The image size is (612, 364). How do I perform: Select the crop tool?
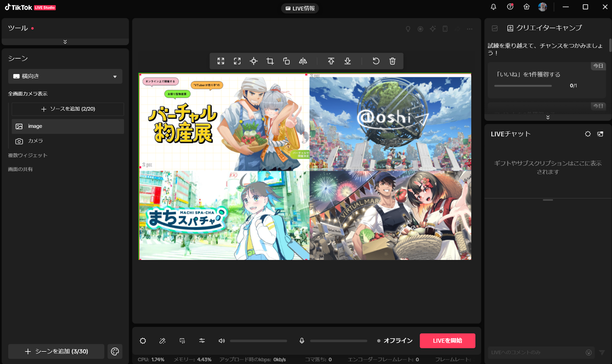point(270,61)
